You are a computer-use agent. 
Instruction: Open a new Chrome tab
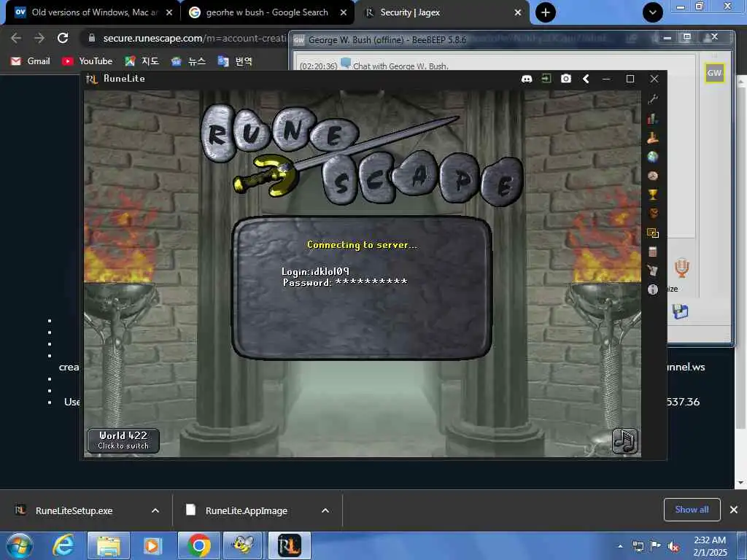pyautogui.click(x=546, y=12)
